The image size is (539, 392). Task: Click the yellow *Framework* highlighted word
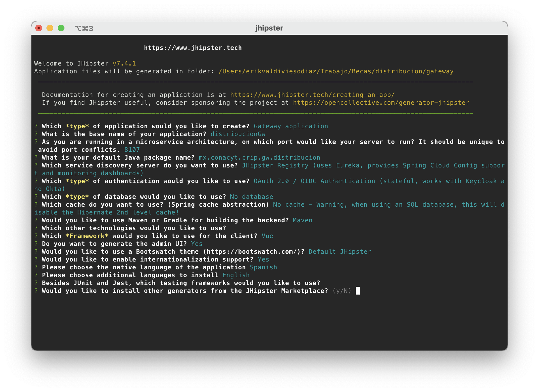click(87, 236)
